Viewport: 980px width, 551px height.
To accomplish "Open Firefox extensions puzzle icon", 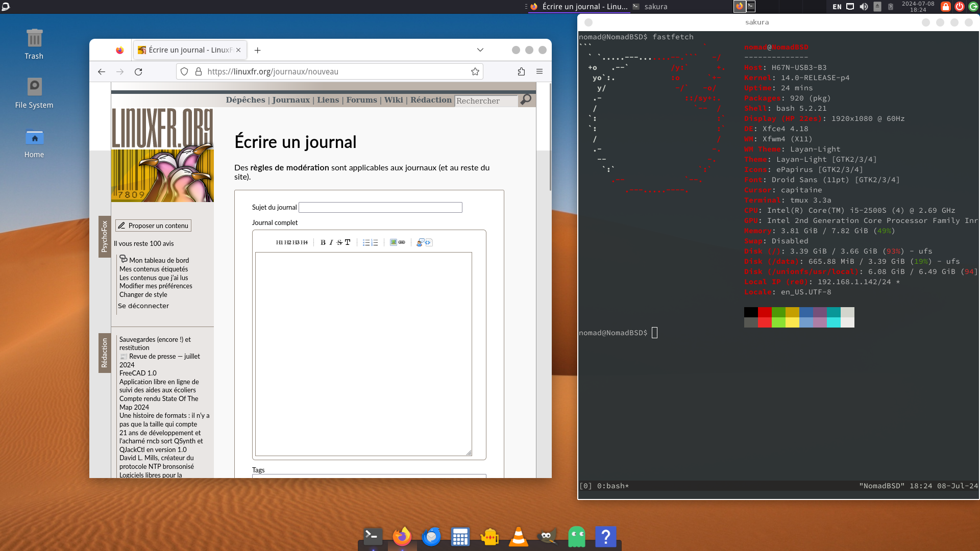I will (x=521, y=71).
